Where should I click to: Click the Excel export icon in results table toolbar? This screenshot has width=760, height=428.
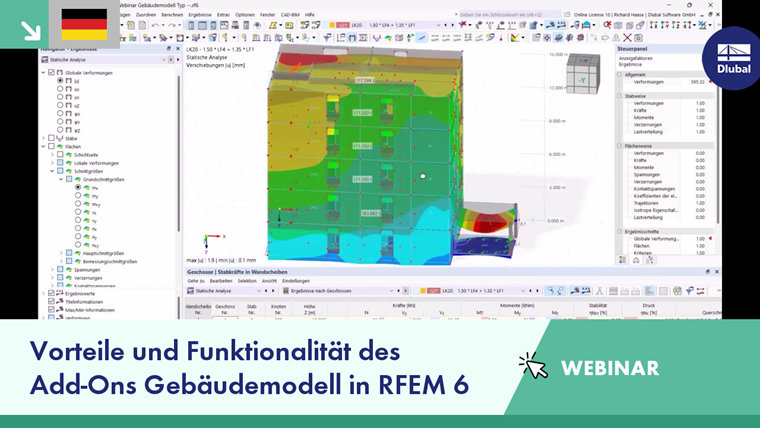coord(677,291)
